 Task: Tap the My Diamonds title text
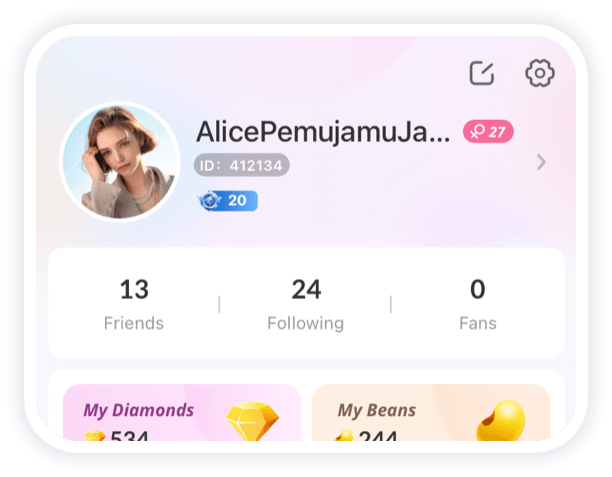139,411
